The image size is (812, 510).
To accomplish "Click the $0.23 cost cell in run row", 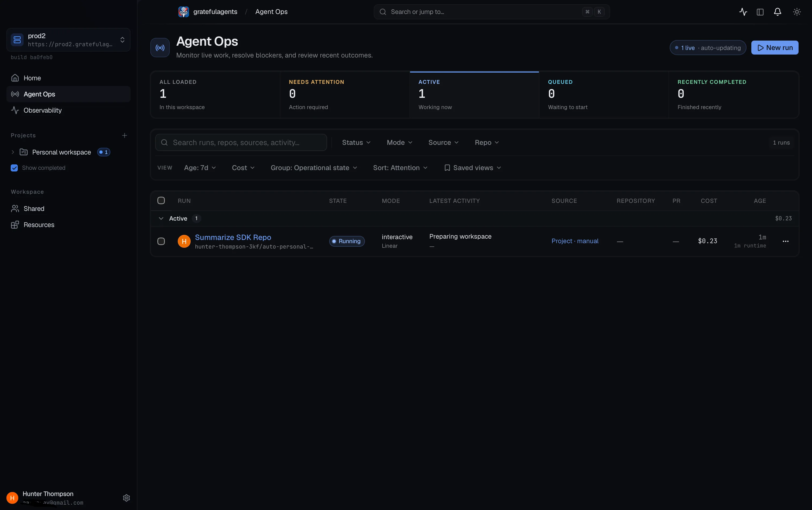I will pos(708,241).
